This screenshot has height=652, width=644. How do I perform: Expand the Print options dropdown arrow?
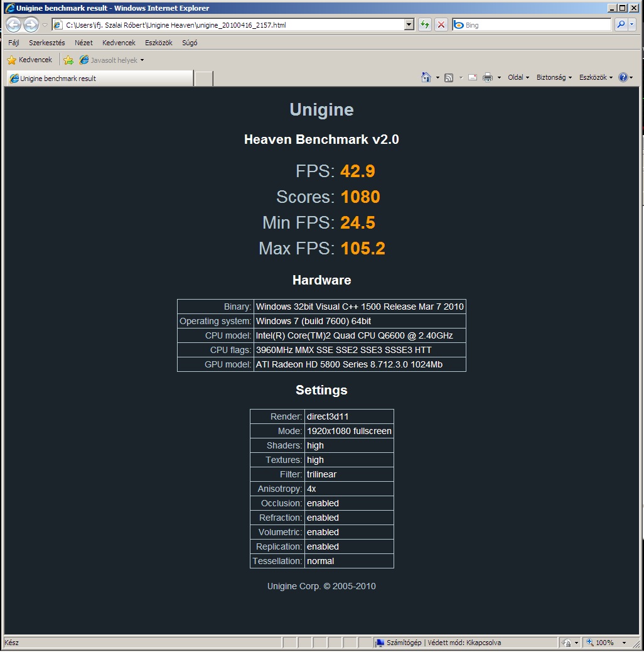click(x=499, y=78)
